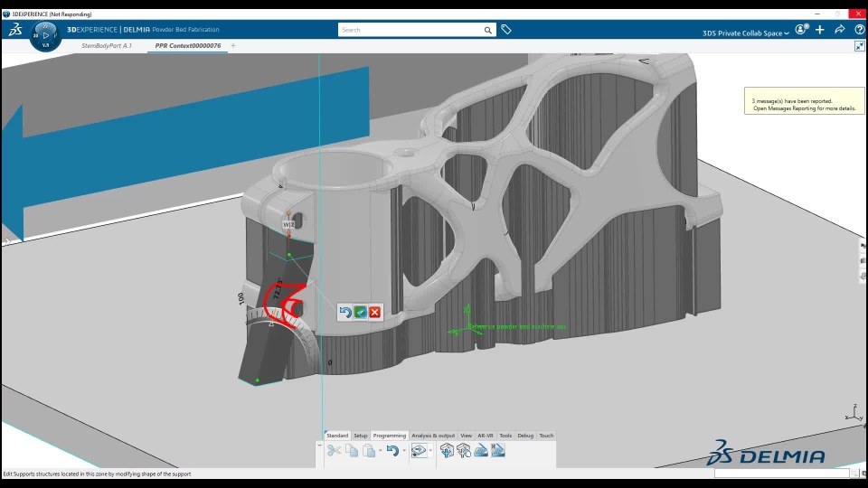Expand the Undo history arrow
Viewport: 868px width, 488px height.
click(404, 451)
